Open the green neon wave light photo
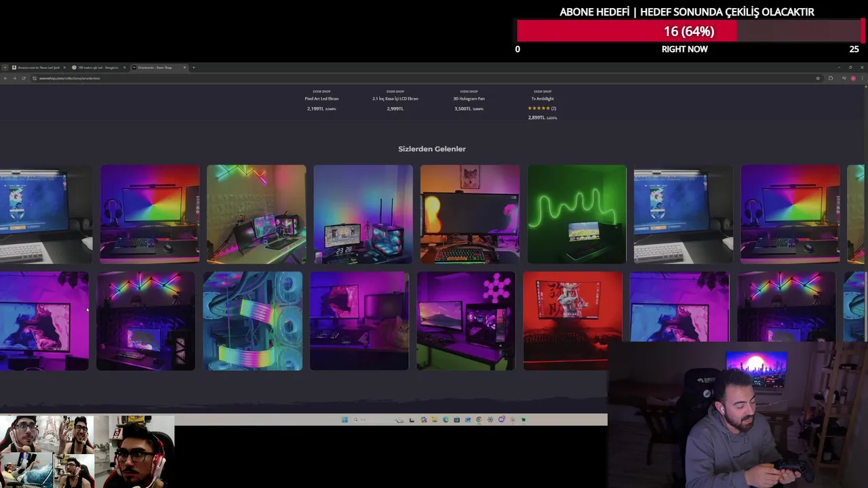 [x=577, y=214]
